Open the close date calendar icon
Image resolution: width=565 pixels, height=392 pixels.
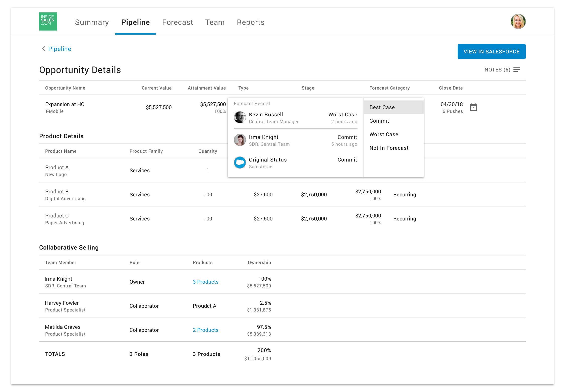473,107
